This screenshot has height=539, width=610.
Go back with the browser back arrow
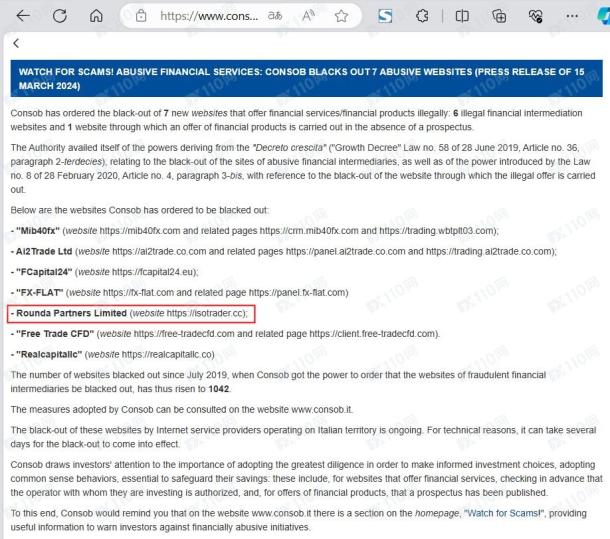(23, 16)
